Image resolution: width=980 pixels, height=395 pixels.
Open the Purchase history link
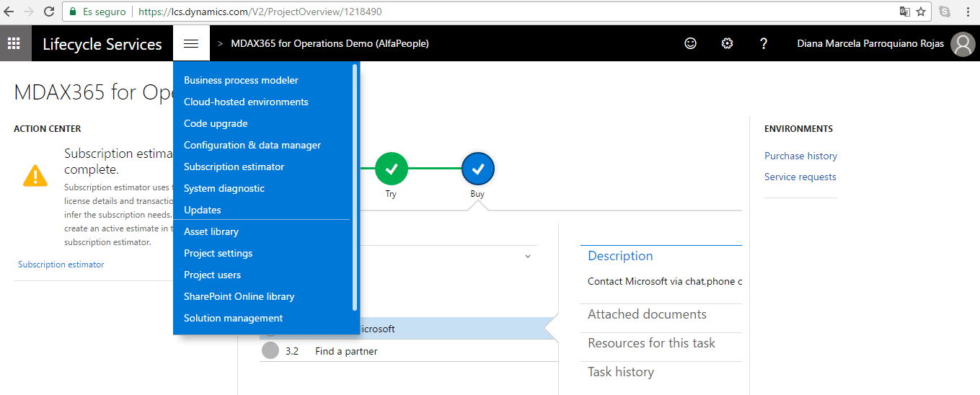pos(800,156)
